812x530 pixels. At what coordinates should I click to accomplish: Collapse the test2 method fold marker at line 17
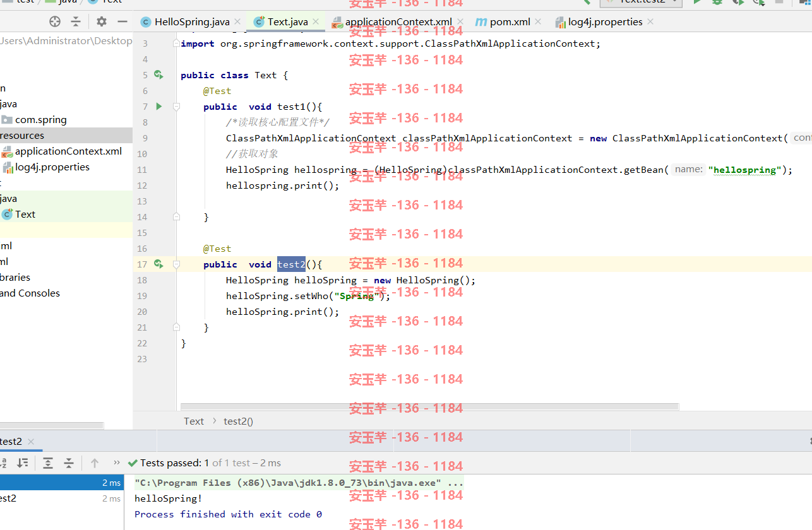(177, 264)
